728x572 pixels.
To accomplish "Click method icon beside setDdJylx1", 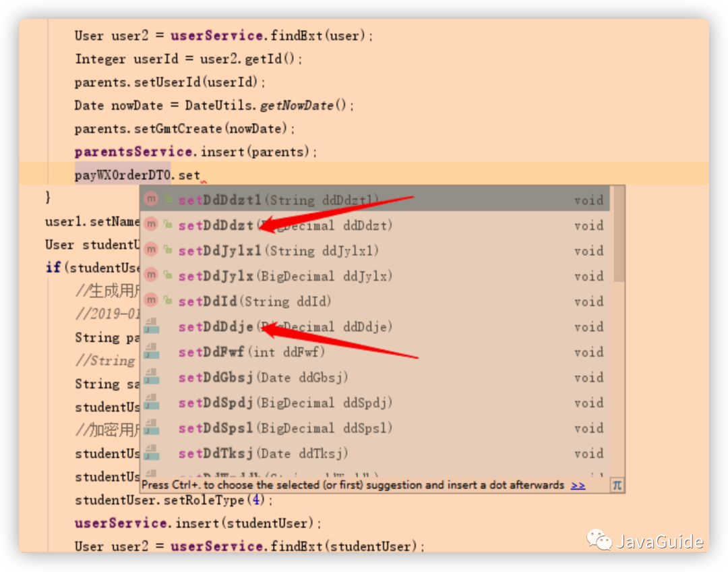I will [151, 250].
